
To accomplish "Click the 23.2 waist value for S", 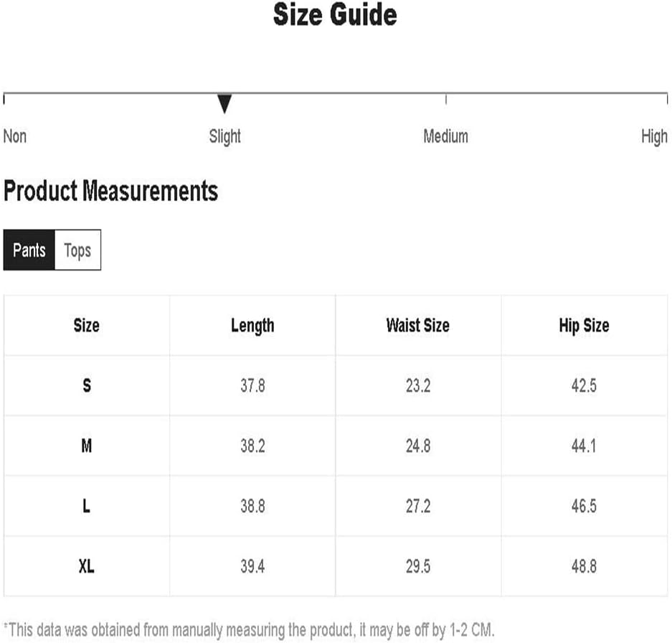I will [x=418, y=385].
